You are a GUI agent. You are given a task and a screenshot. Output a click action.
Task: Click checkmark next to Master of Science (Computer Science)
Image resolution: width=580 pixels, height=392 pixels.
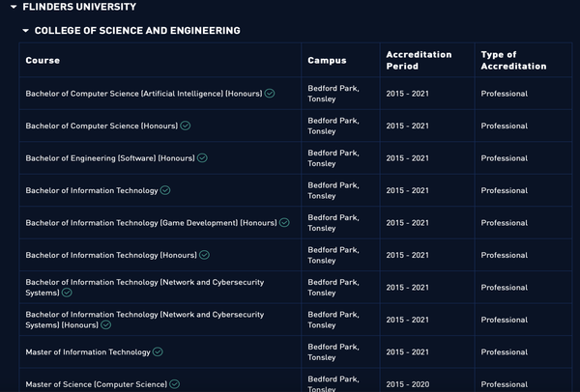tap(174, 384)
